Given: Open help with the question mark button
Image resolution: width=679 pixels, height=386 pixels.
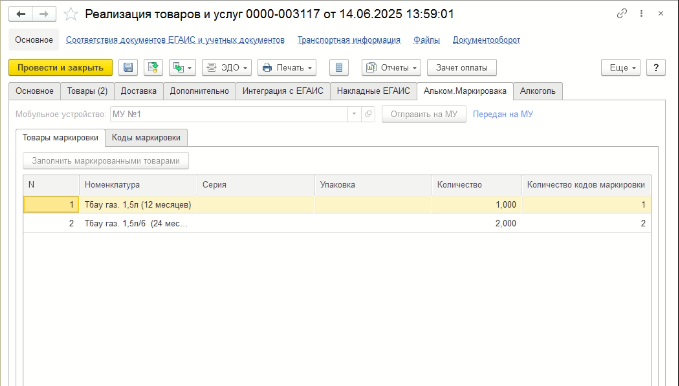Looking at the screenshot, I should tap(656, 68).
